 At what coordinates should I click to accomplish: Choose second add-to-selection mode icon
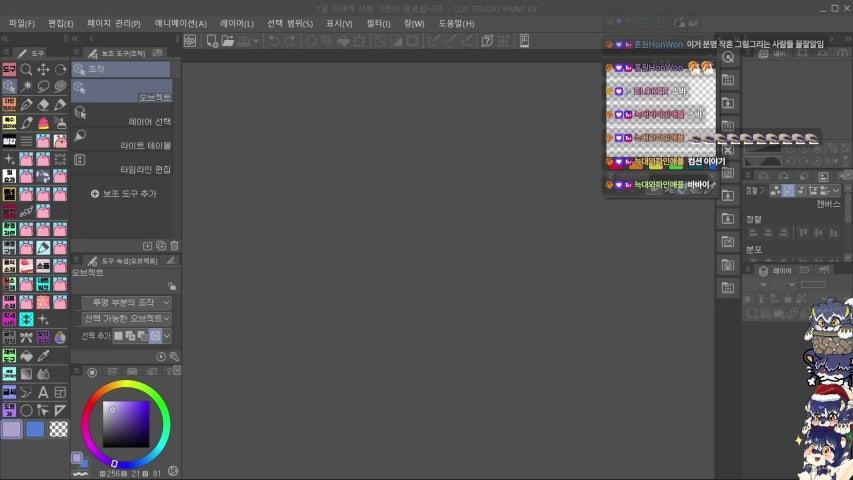click(x=131, y=336)
